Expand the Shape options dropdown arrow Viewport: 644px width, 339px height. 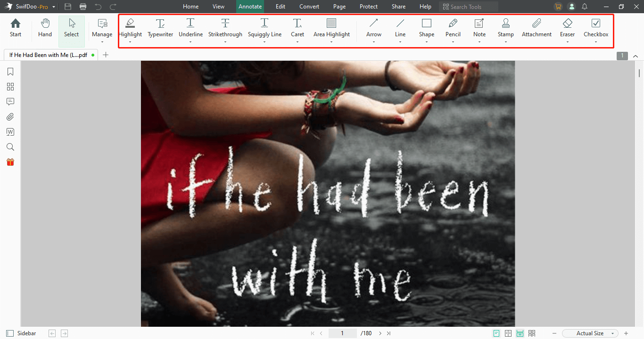[427, 42]
